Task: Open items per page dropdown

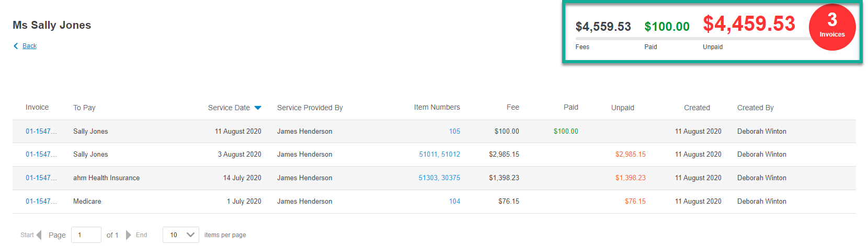Action: click(x=181, y=235)
